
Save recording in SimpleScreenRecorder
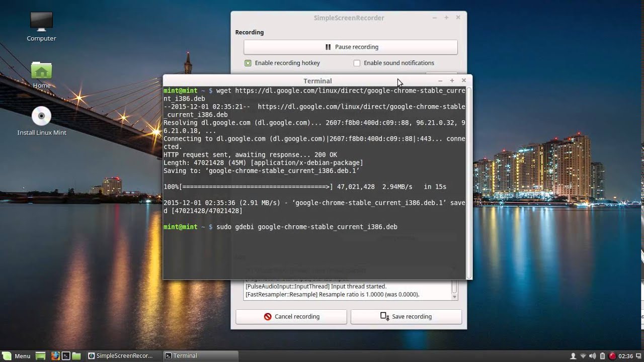(406, 316)
